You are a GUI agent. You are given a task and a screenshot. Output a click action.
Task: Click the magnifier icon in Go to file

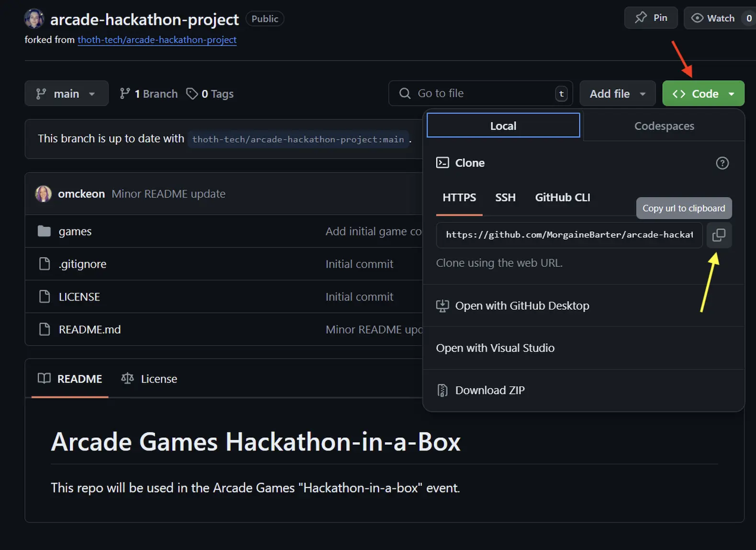[405, 93]
